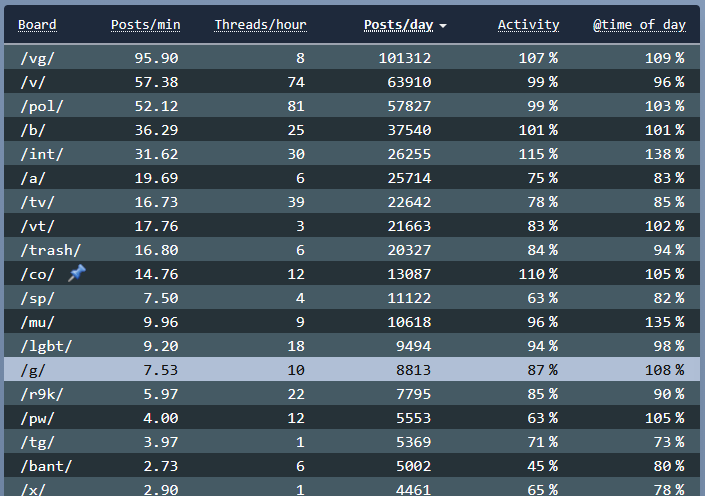Select the /tv/ board name
Image resolution: width=705 pixels, height=496 pixels.
tap(37, 202)
